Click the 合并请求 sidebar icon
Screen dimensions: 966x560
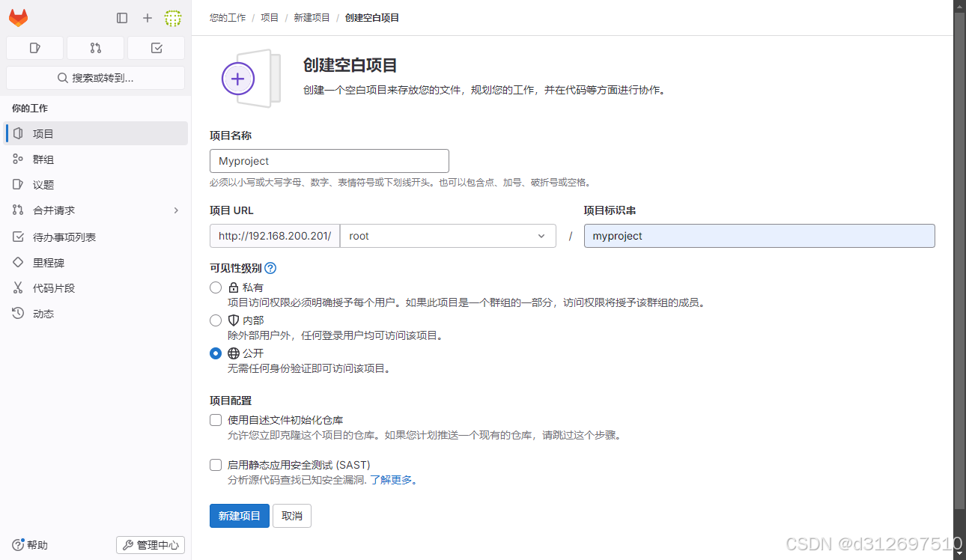click(x=18, y=210)
